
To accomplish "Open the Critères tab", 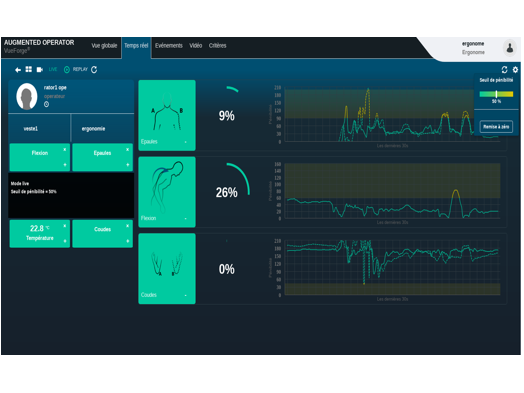I will [x=218, y=45].
